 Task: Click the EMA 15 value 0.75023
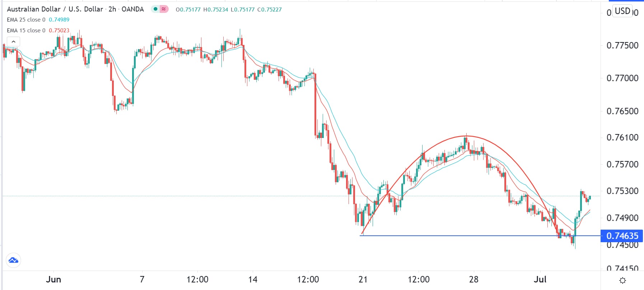coord(59,31)
